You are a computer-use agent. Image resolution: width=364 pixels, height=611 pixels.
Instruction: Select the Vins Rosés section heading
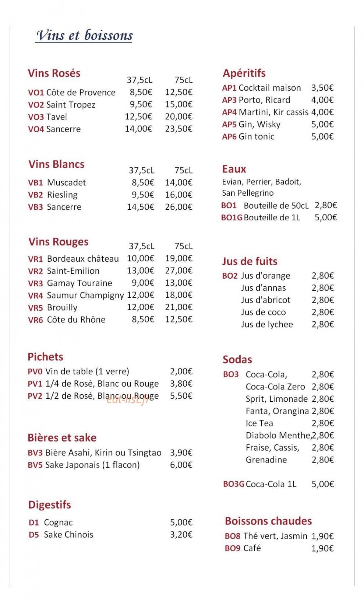pyautogui.click(x=54, y=73)
